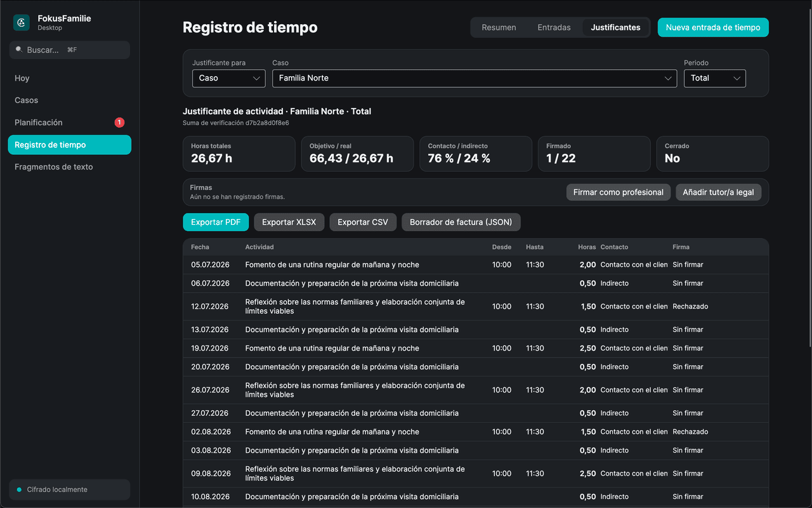This screenshot has height=508, width=812.
Task: Click Borrador de factura (JSON) button
Action: tap(461, 222)
